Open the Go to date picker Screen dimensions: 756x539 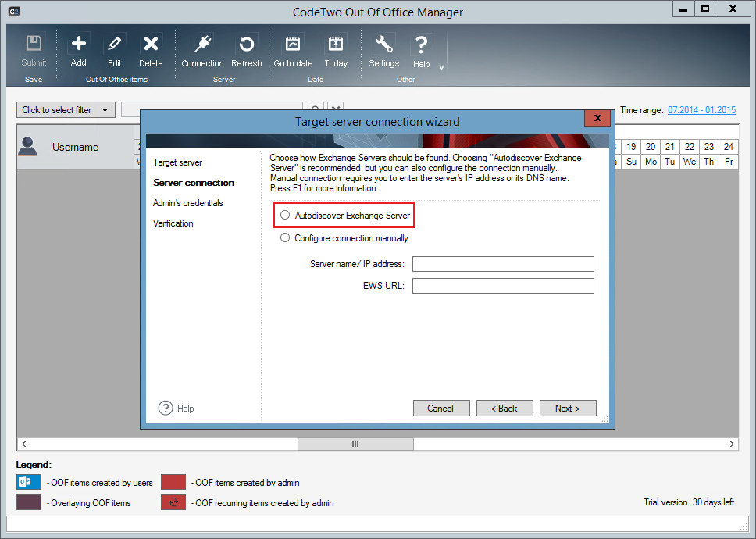tap(293, 51)
